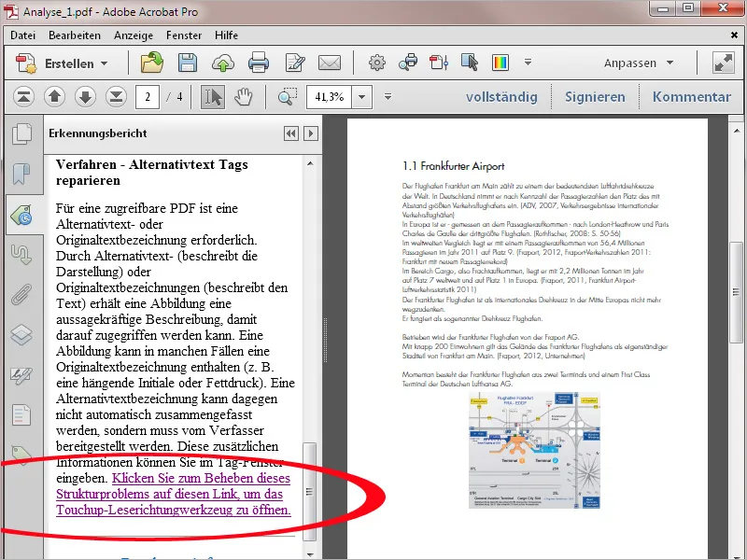747x560 pixels.
Task: Go to the previous page arrow
Action: point(54,97)
